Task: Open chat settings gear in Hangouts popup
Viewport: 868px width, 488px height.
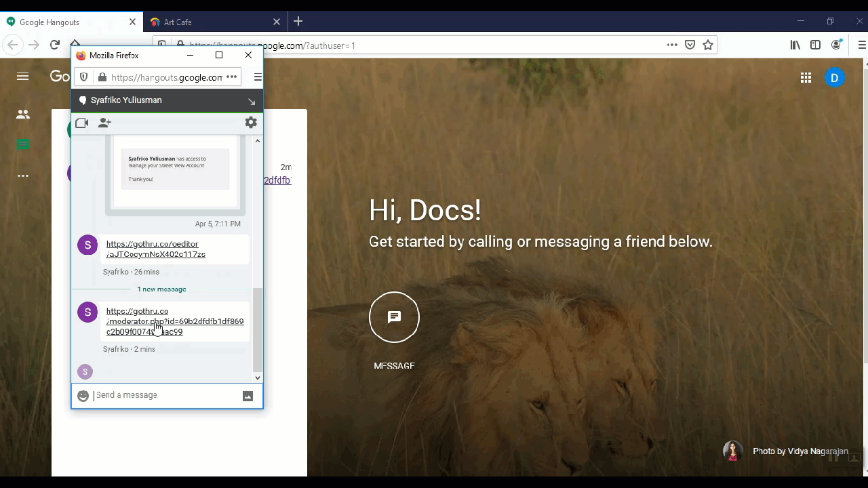Action: 251,123
